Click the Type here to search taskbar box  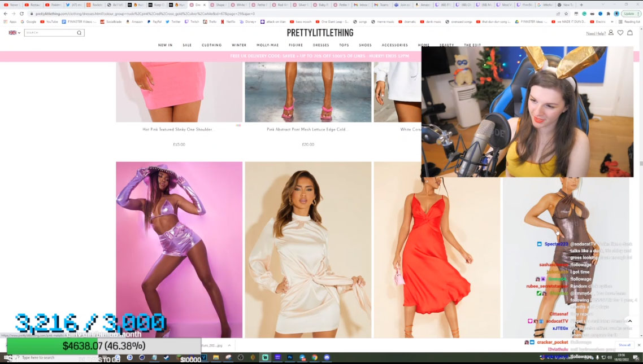(x=39, y=357)
